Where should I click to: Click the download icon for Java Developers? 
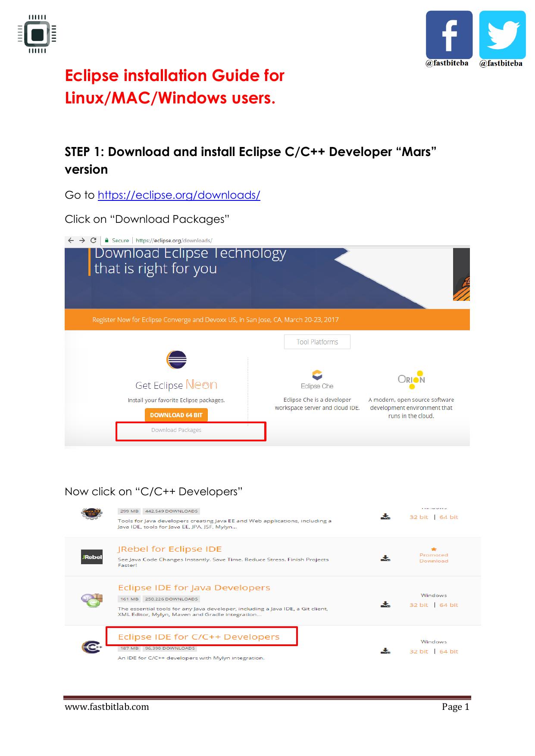(x=385, y=605)
